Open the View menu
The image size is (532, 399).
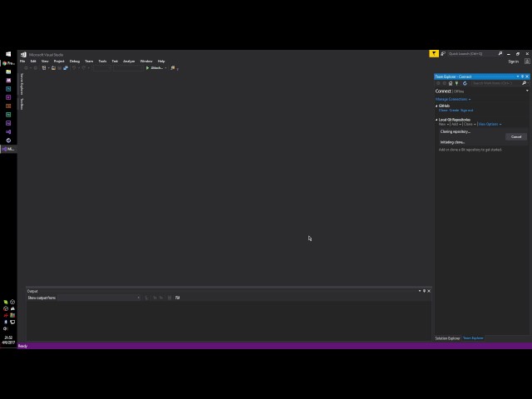(x=45, y=61)
